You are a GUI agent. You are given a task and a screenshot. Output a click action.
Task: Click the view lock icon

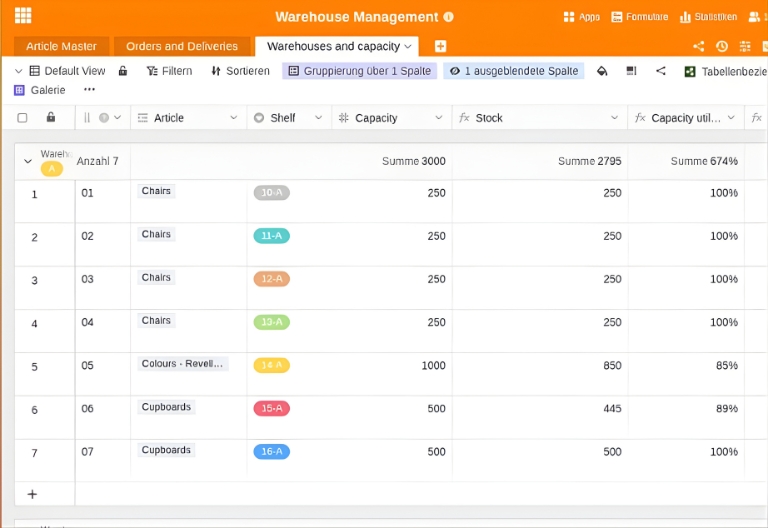123,71
